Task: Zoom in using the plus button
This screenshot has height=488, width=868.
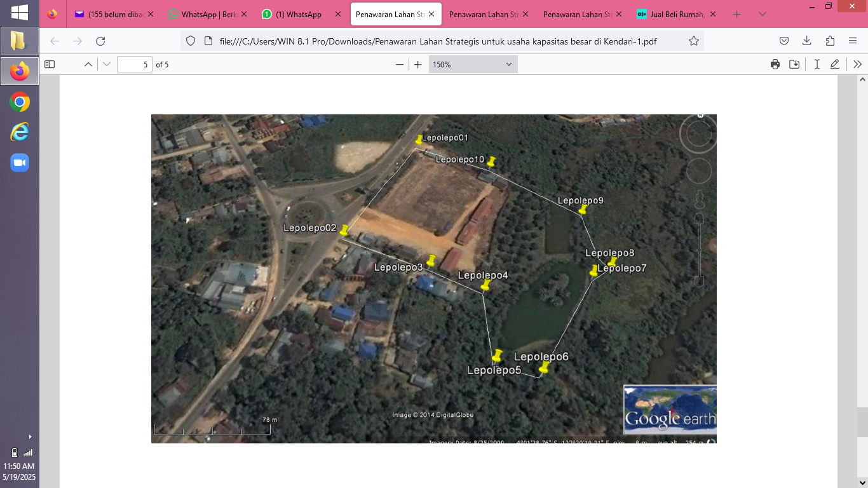Action: (x=418, y=64)
